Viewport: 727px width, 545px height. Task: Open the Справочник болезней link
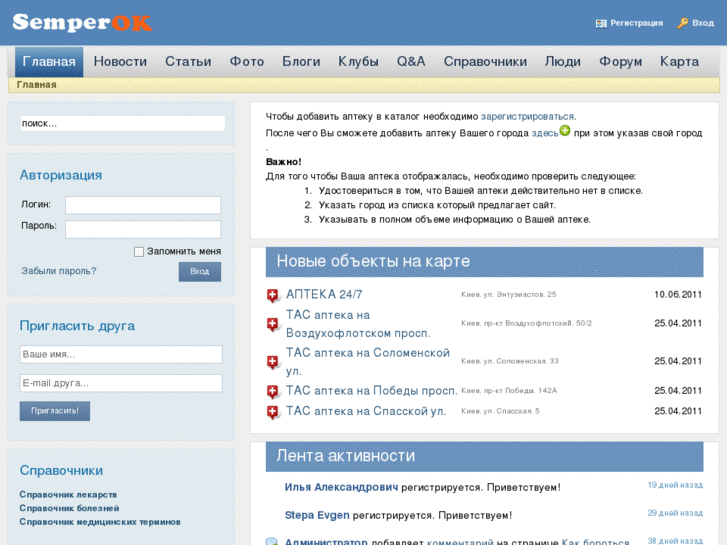pyautogui.click(x=70, y=508)
